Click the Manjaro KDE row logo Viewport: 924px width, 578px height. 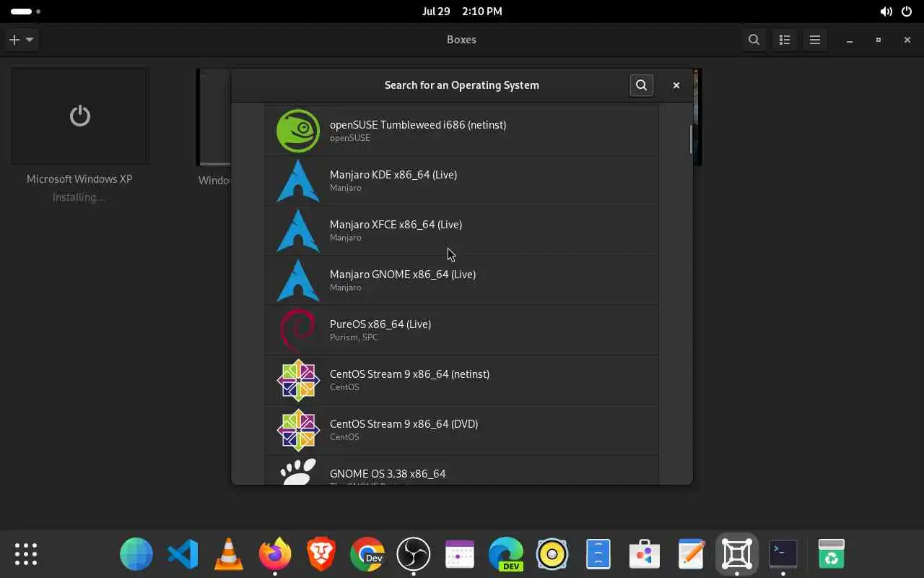pos(298,181)
